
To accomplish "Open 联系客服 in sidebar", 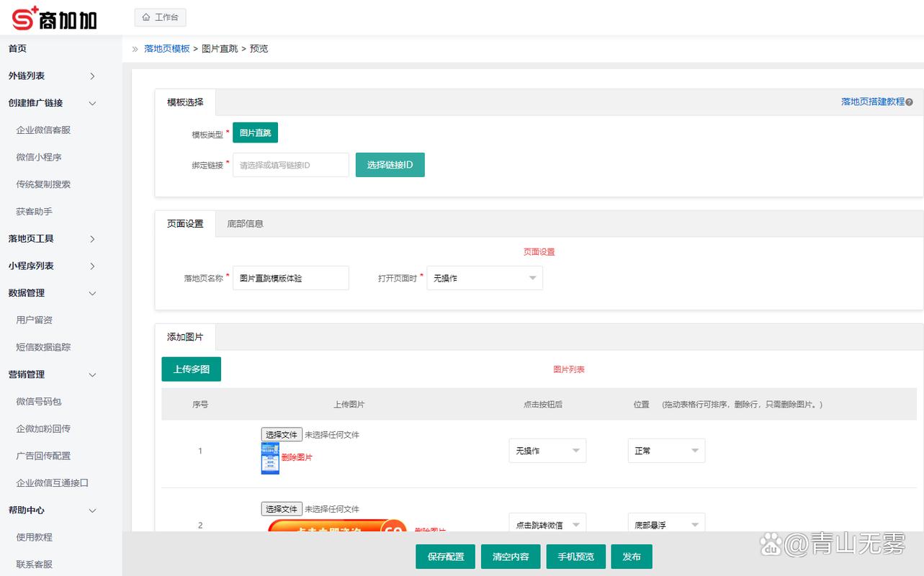I will pos(34,564).
